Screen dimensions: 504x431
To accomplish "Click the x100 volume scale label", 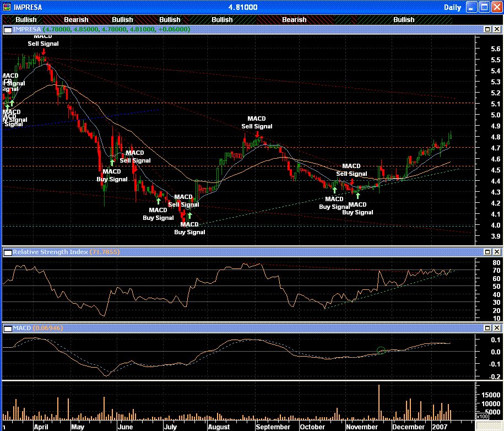I will [482, 417].
